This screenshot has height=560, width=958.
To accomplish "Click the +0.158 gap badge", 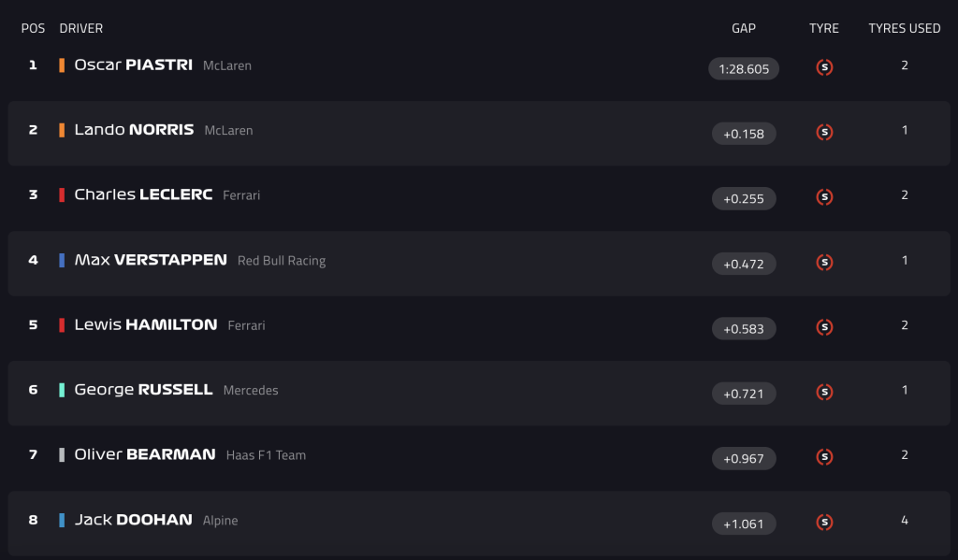I will pyautogui.click(x=744, y=134).
